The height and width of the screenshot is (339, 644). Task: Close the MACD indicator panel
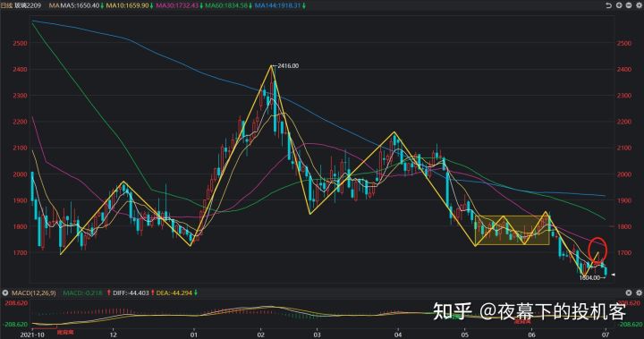click(629, 292)
